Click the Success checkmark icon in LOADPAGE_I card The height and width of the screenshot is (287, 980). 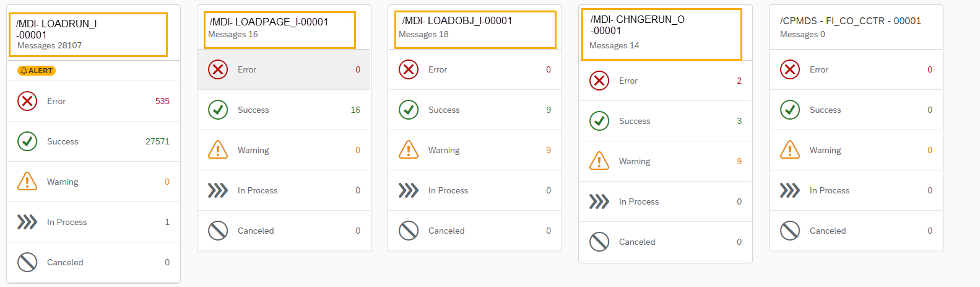click(218, 110)
